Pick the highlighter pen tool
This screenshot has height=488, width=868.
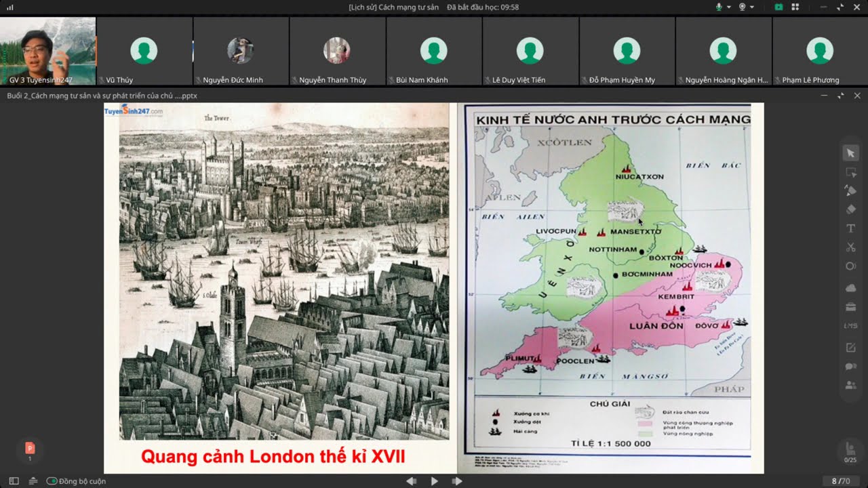(850, 190)
